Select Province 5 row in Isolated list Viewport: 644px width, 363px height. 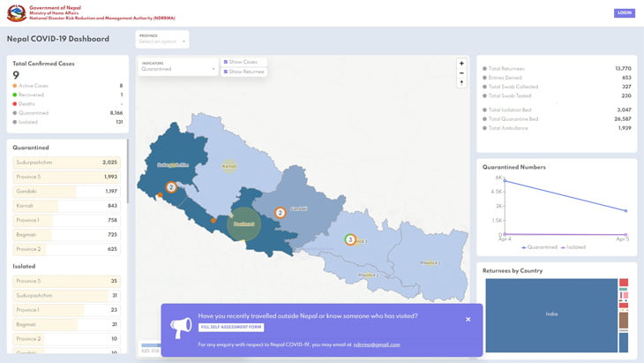[x=67, y=281]
